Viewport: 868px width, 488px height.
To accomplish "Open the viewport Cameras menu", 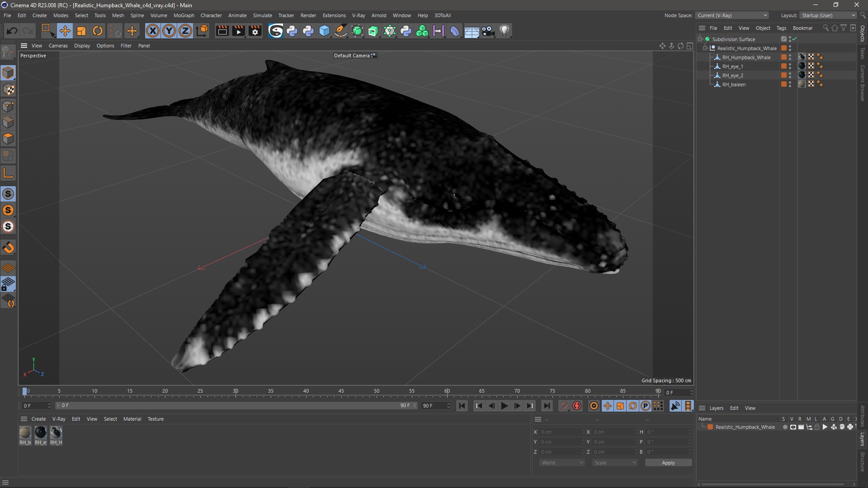I will coord(58,46).
